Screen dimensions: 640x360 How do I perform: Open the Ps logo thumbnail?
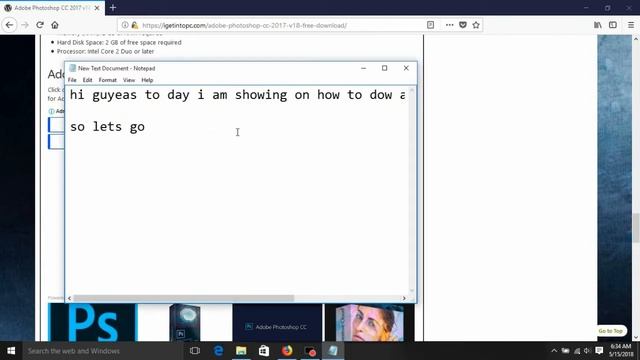point(93,322)
